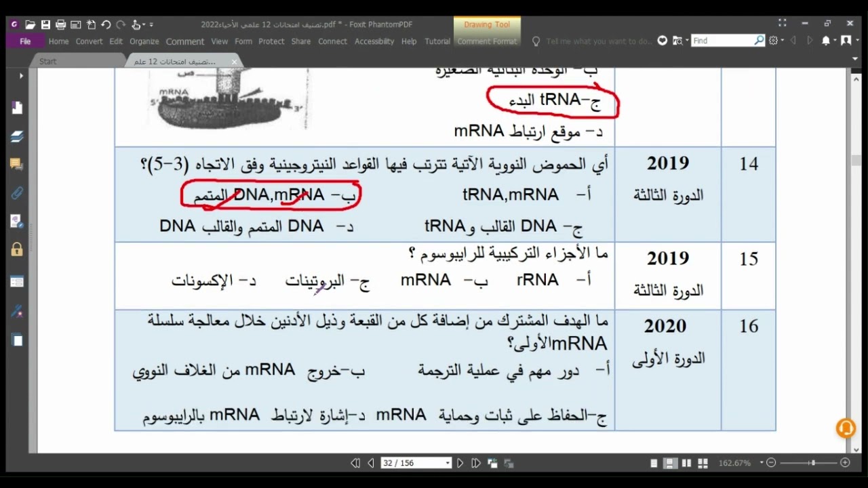Open the advanced search folder icon
The width and height of the screenshot is (868, 488).
(677, 41)
